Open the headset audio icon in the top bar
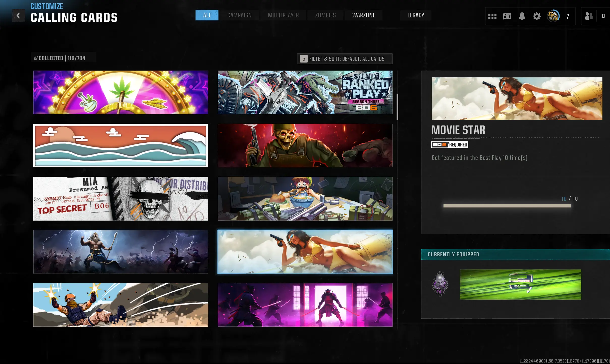The width and height of the screenshot is (610, 364). coord(507,16)
